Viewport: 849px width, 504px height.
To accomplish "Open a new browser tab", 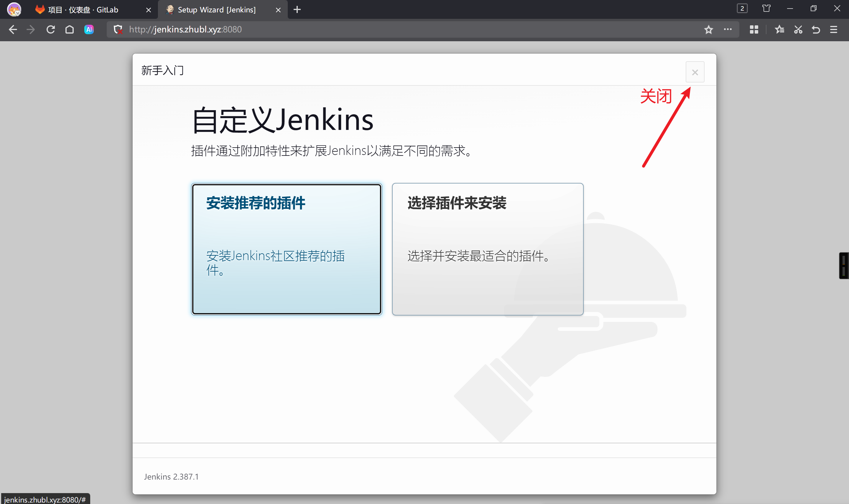I will (x=297, y=10).
